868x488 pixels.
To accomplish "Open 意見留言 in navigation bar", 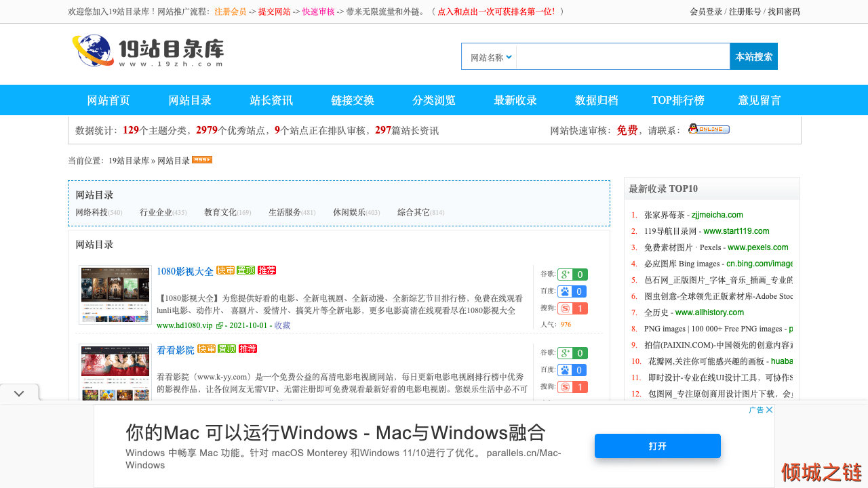I will click(x=759, y=100).
